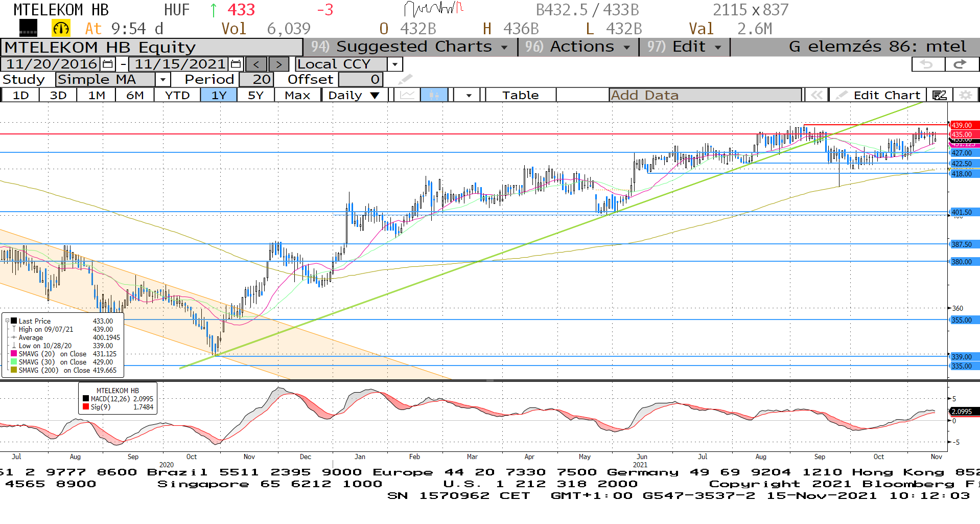Collapse the Last Price legend tree
The image size is (980, 524).
(7, 321)
